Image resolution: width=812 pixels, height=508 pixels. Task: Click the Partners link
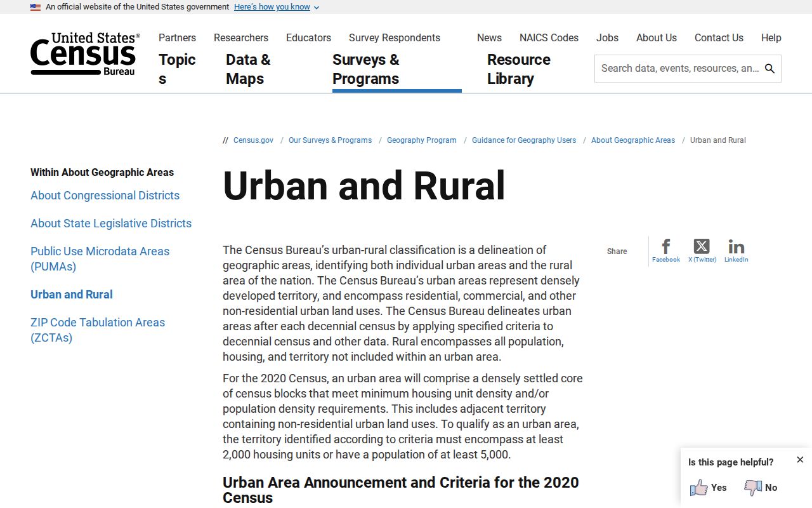click(177, 38)
